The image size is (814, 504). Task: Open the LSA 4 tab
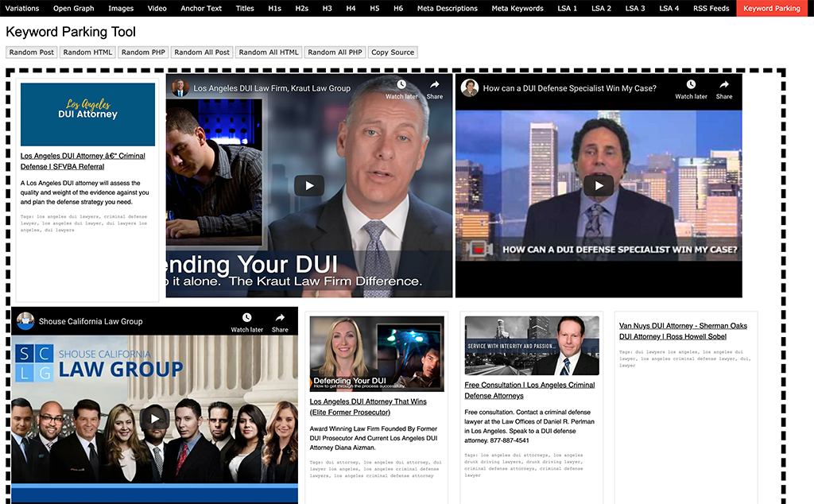click(669, 8)
